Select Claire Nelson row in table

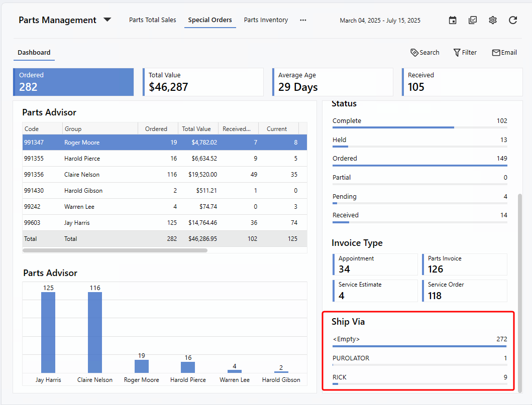click(82, 175)
